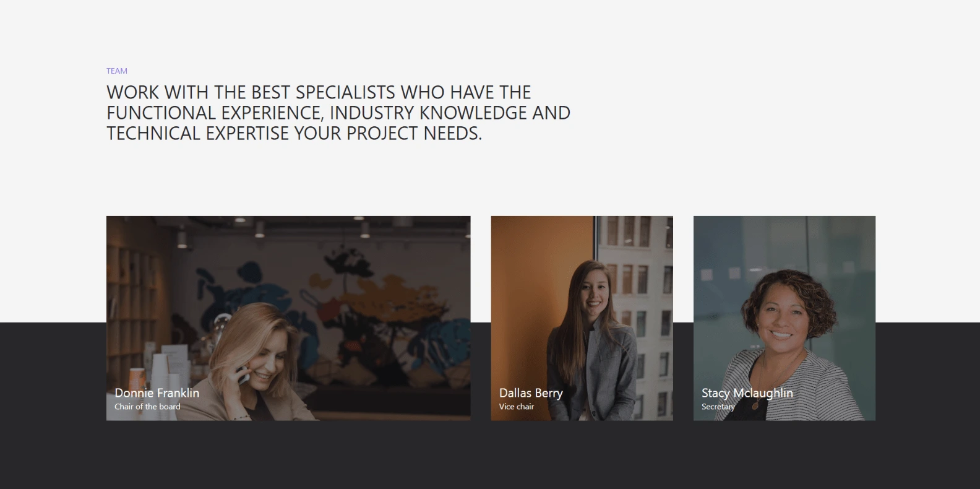The height and width of the screenshot is (489, 980).
Task: Click the 'TECHNICAL EXPERTISE YOUR PROJECT NEEDS' line
Action: point(294,133)
